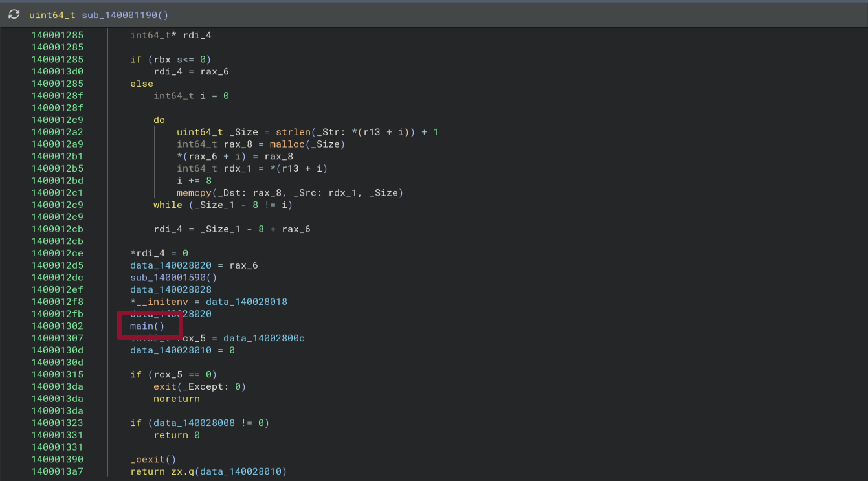Click the address 140001307

[x=57, y=339]
